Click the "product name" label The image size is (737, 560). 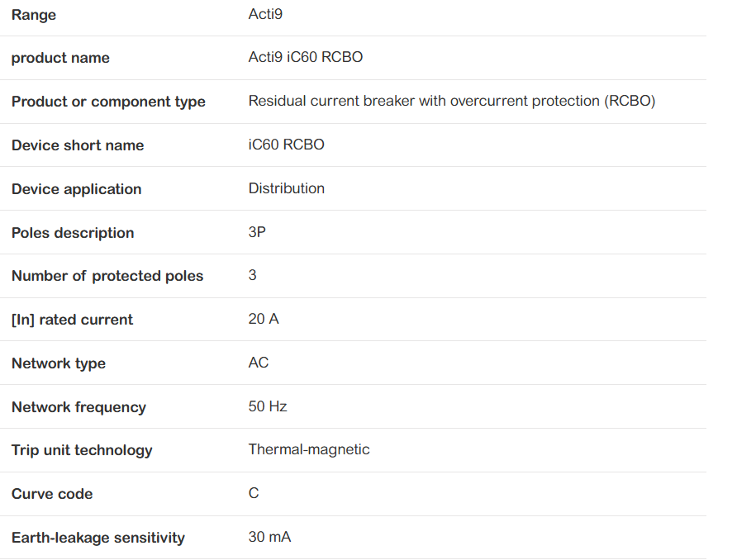pyautogui.click(x=60, y=58)
